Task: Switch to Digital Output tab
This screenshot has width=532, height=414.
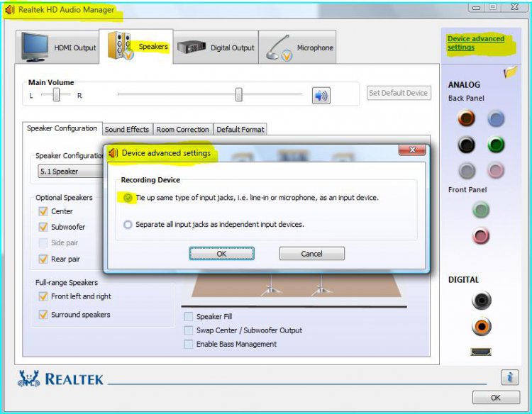Action: pyautogui.click(x=216, y=47)
